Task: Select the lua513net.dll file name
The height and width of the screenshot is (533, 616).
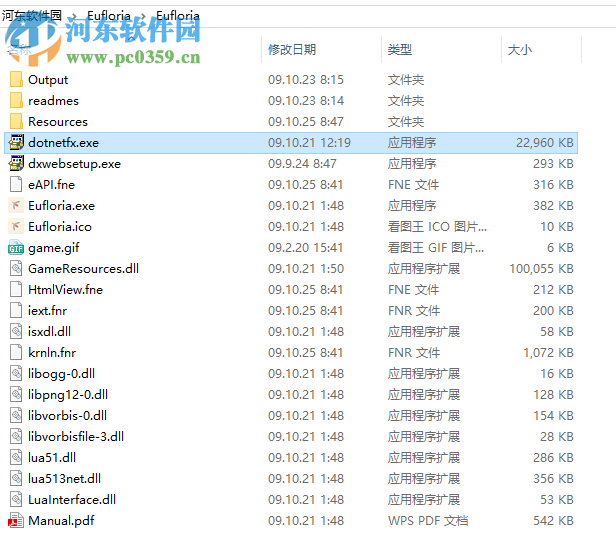Action: click(x=64, y=479)
